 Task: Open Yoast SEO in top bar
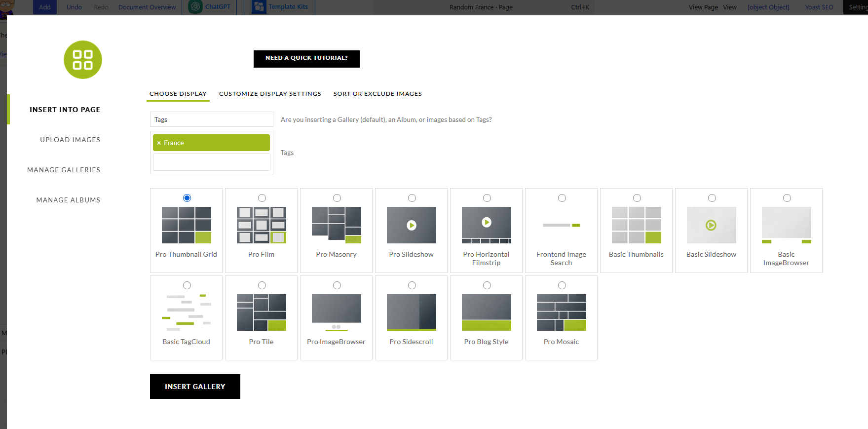[x=819, y=7]
